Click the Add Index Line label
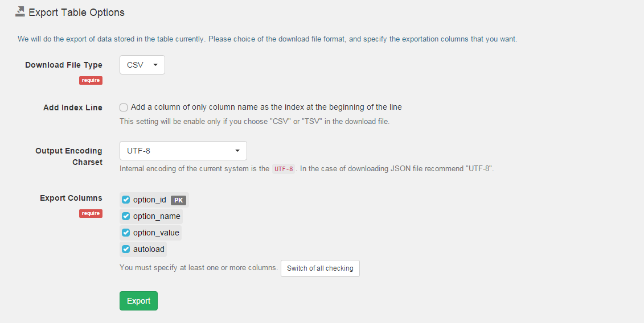Screen dimensions: 644x323 click(x=73, y=107)
